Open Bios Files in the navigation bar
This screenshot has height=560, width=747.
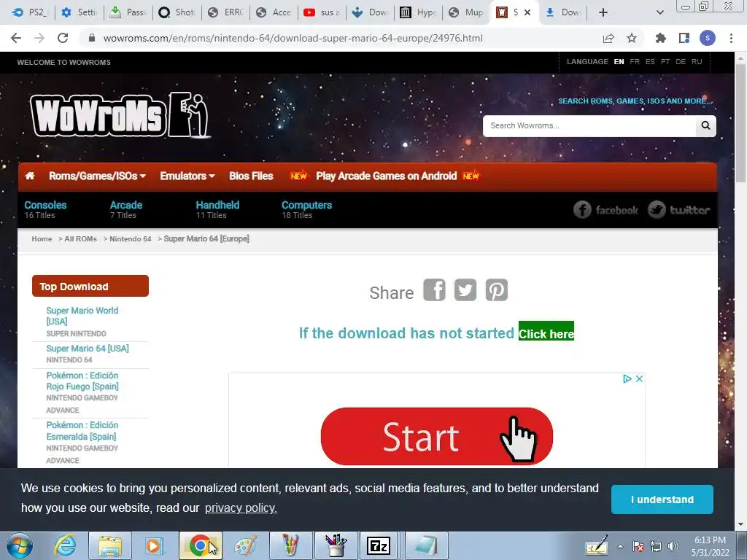(x=251, y=176)
